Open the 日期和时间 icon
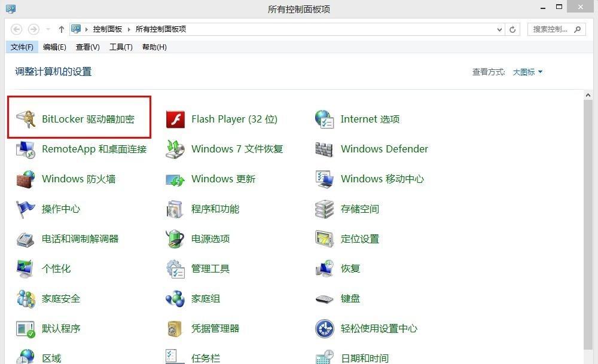598x364 pixels. click(x=325, y=356)
